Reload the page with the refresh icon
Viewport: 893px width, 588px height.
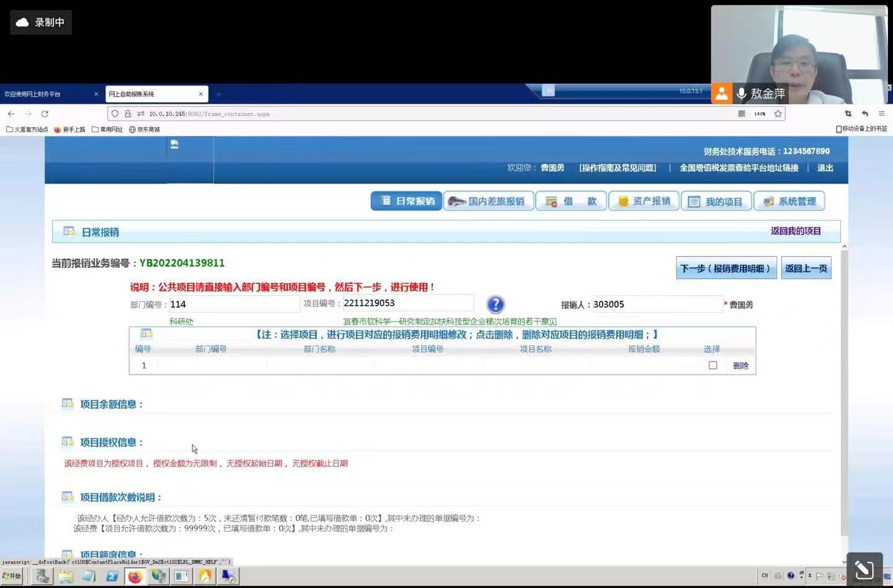click(x=45, y=114)
